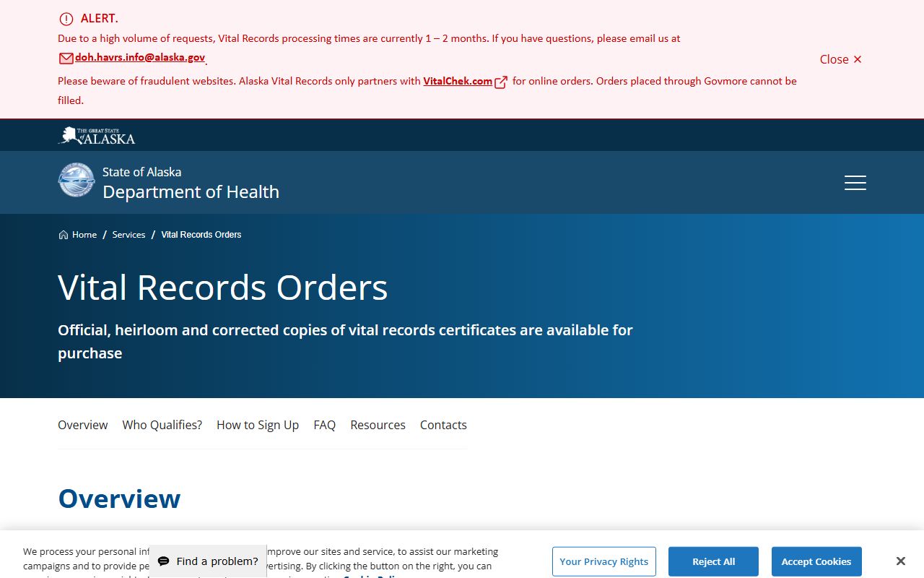Go to Services breadcrumb

[128, 235]
